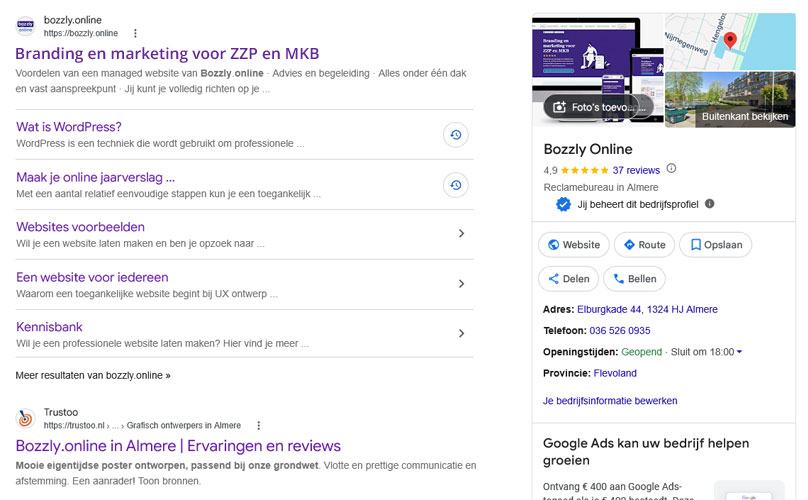Viewport: 808px width, 500px height.
Task: Click the blue verified badge icon
Action: (x=563, y=205)
